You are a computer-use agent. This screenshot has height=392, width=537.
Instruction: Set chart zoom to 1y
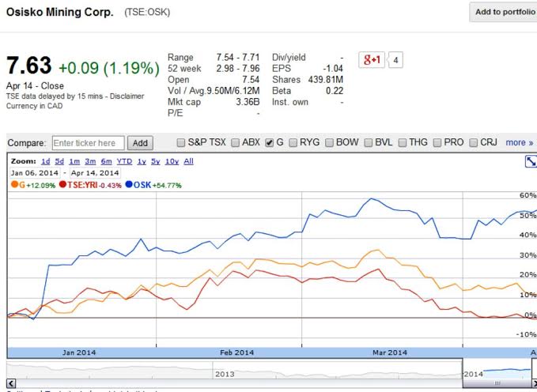(142, 161)
